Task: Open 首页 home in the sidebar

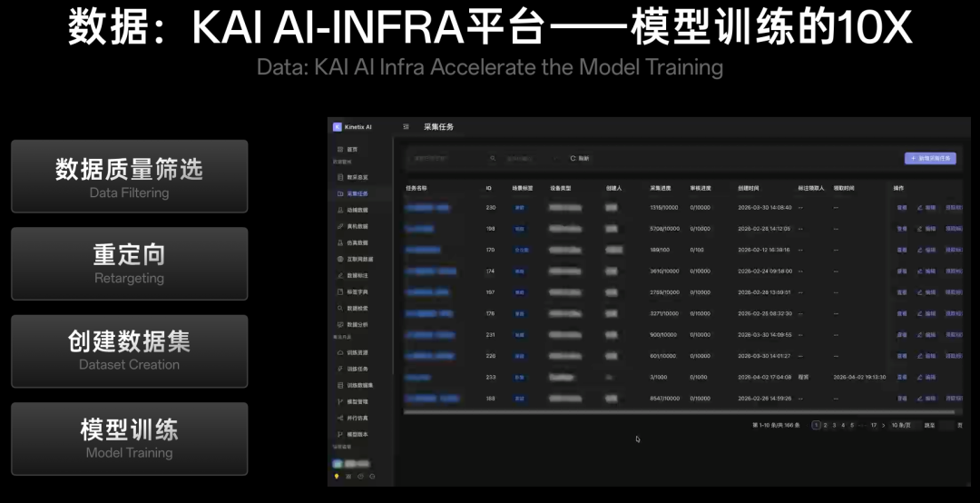Action: (351, 150)
